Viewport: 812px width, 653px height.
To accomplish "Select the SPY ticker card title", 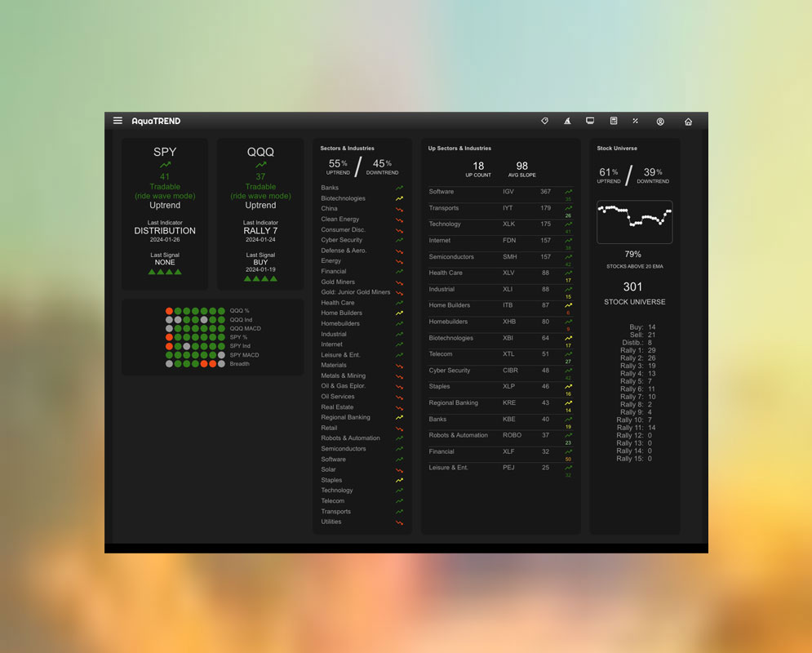I will coord(165,152).
